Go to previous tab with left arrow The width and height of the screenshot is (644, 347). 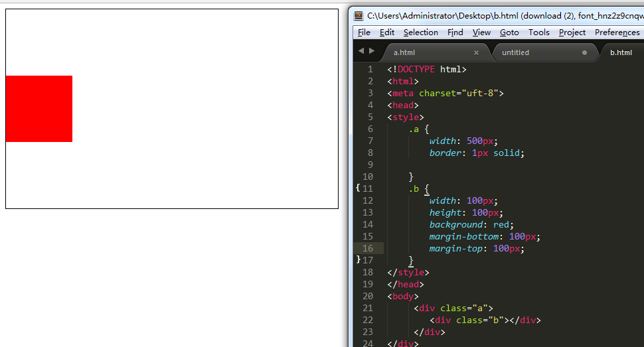click(x=361, y=51)
